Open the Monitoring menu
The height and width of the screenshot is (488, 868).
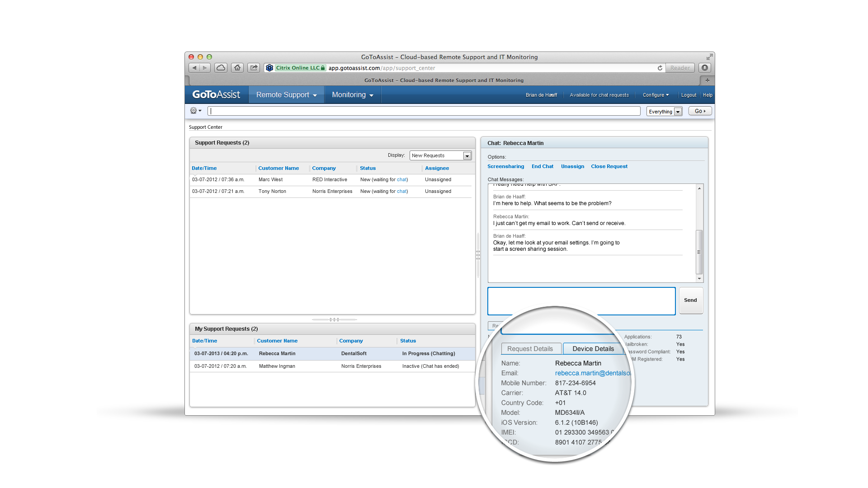point(353,95)
